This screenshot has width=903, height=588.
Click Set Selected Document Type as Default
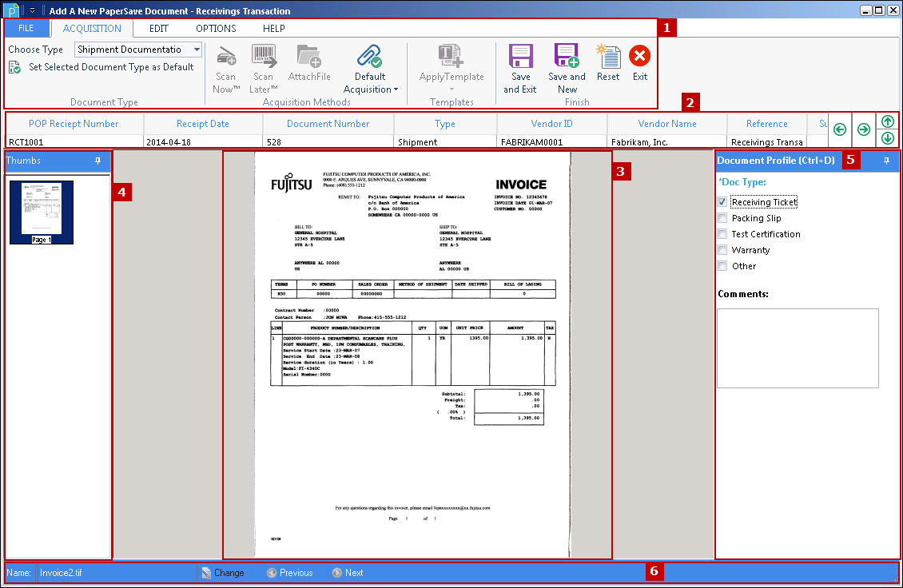[x=111, y=67]
